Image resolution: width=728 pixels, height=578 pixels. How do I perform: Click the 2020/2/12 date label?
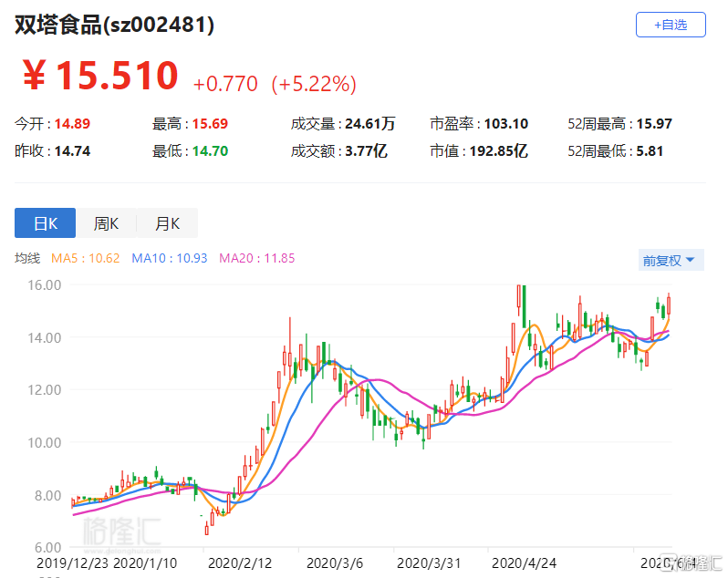pyautogui.click(x=240, y=563)
